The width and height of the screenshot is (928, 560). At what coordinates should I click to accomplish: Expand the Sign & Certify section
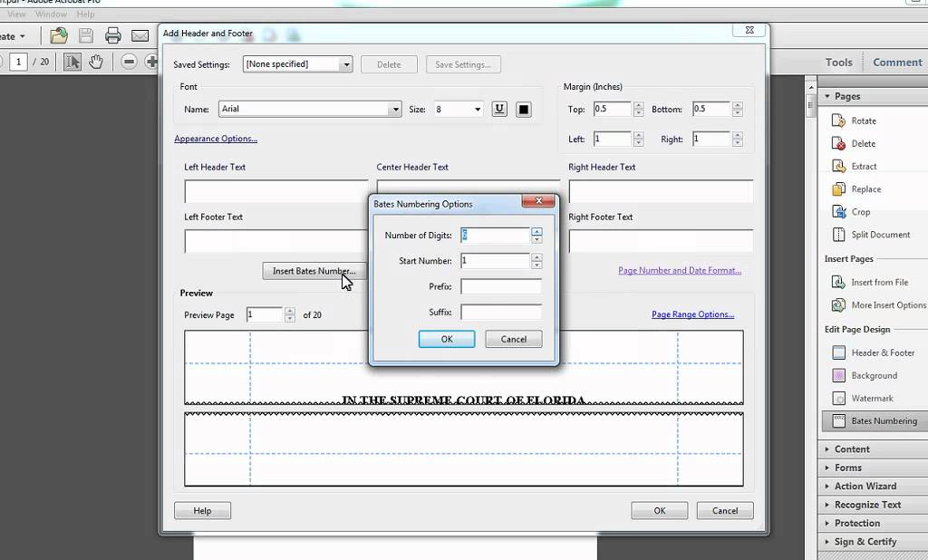(x=826, y=542)
